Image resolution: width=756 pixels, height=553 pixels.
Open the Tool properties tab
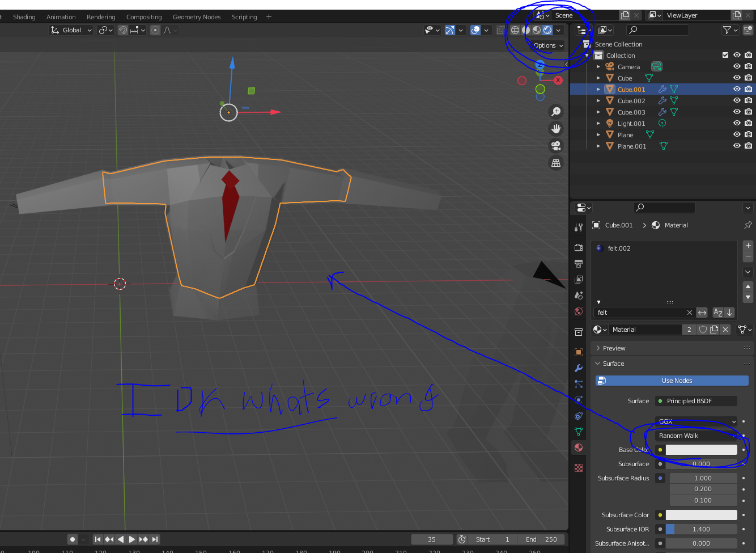click(x=578, y=227)
